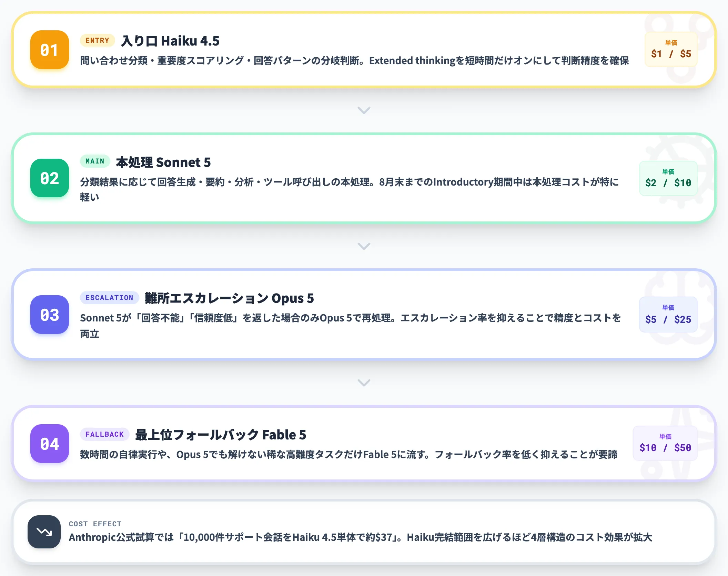Viewport: 728px width, 576px height.
Task: Click the ESCALATION tag label
Action: 109,298
